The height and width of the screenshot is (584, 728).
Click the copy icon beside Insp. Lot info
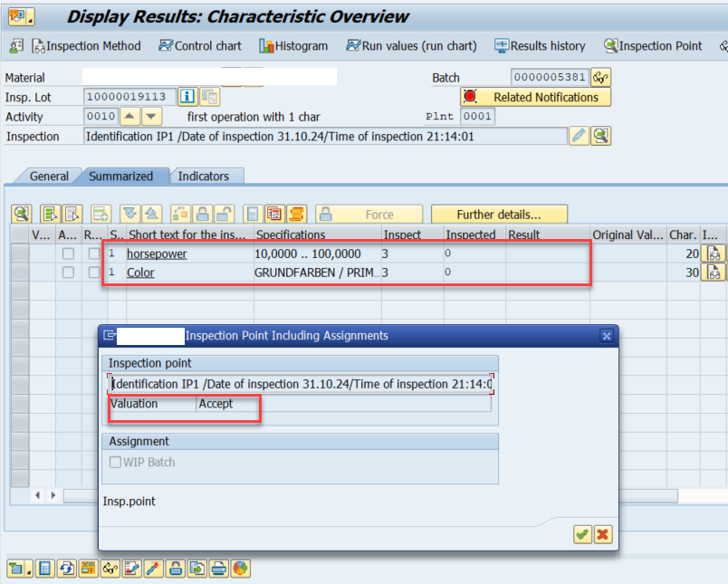[x=210, y=97]
